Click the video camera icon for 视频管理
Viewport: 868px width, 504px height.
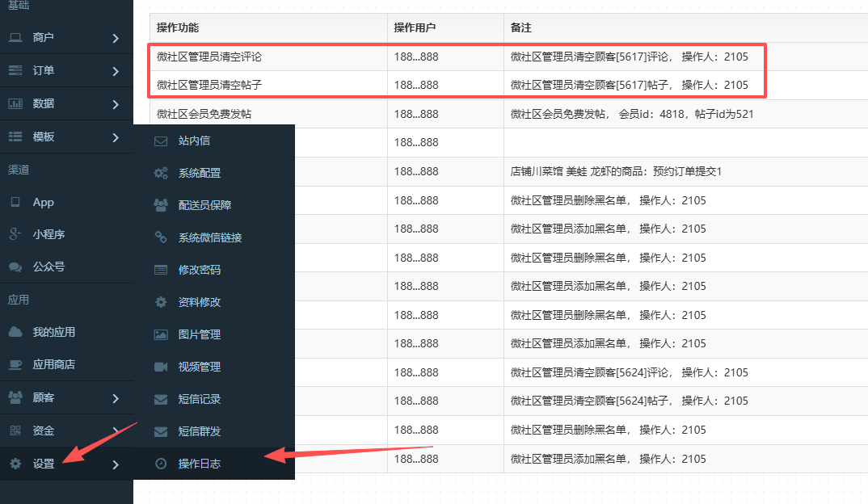[161, 367]
